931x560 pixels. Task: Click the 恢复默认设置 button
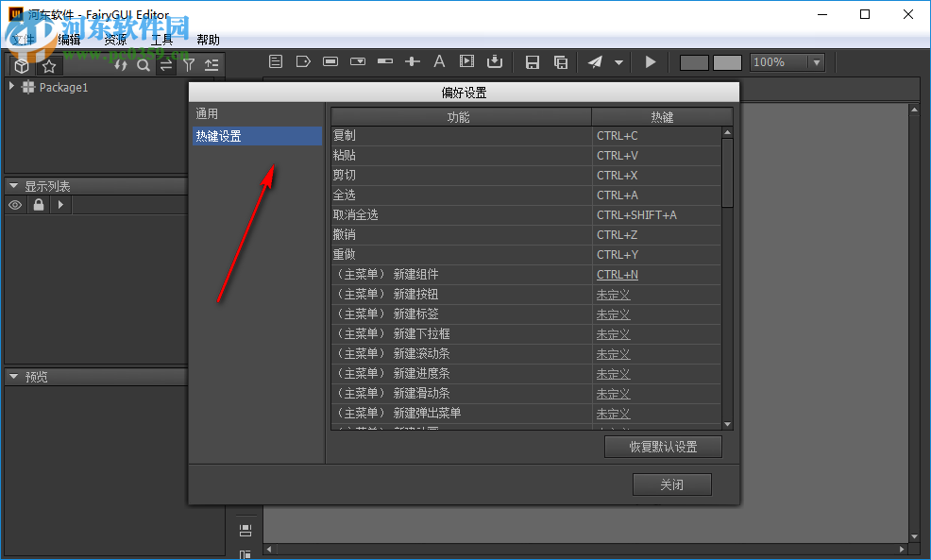pyautogui.click(x=663, y=447)
